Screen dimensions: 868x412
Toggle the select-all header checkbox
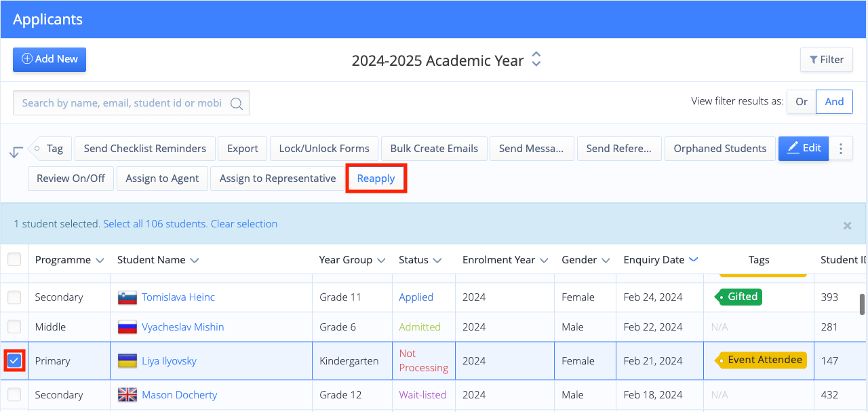click(x=14, y=259)
